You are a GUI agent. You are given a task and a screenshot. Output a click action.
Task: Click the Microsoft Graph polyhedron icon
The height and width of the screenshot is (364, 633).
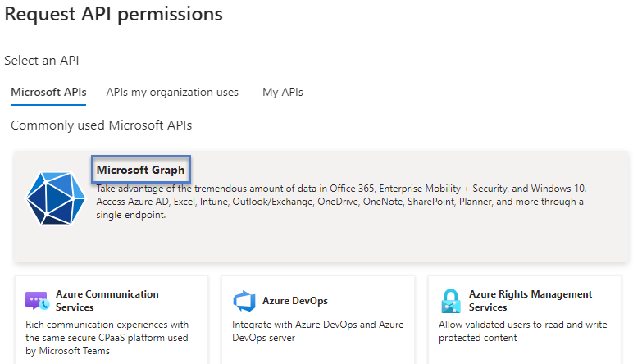point(56,198)
